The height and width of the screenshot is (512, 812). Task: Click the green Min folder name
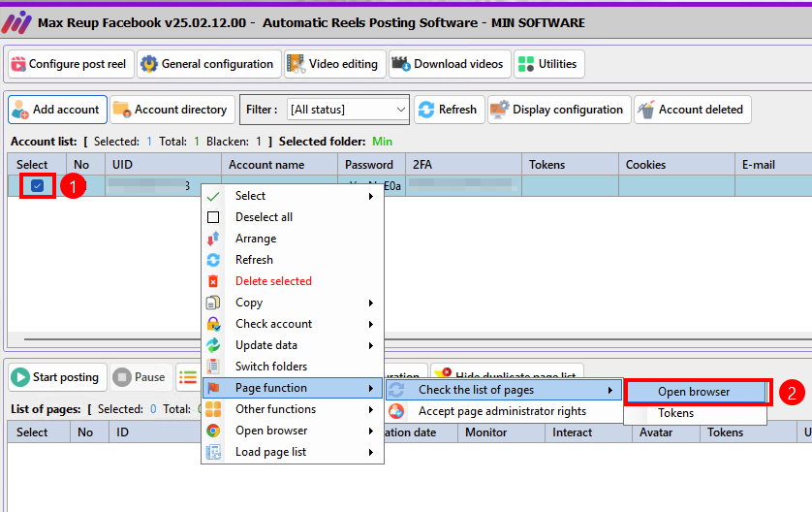382,142
